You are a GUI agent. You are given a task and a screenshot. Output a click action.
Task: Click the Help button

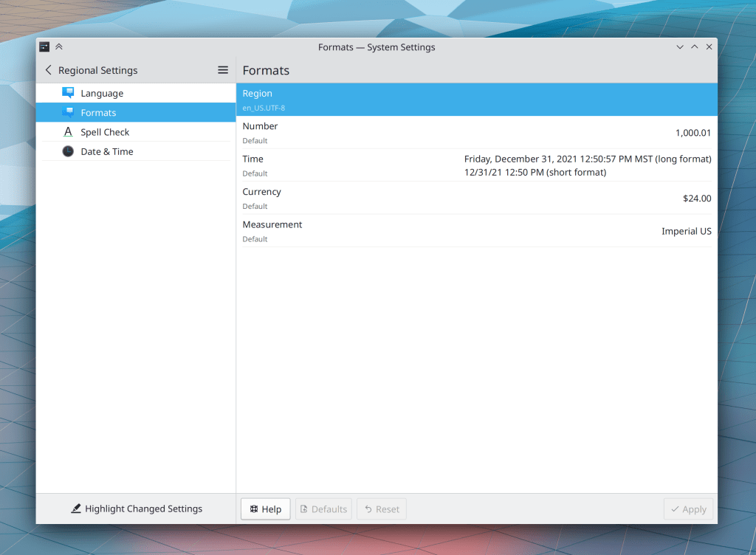(x=265, y=509)
